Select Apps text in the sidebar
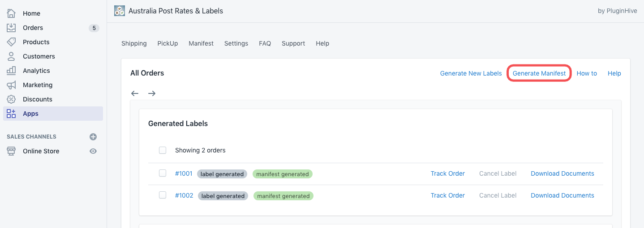 click(30, 114)
